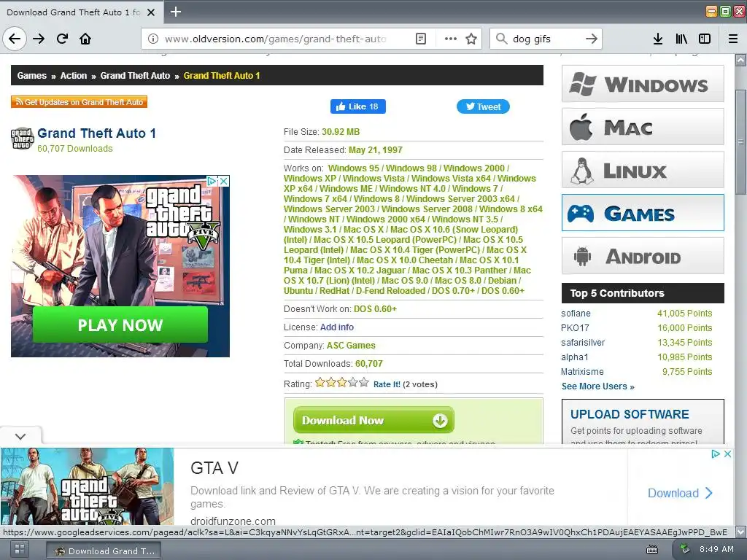Open the downloads panel

point(658,39)
